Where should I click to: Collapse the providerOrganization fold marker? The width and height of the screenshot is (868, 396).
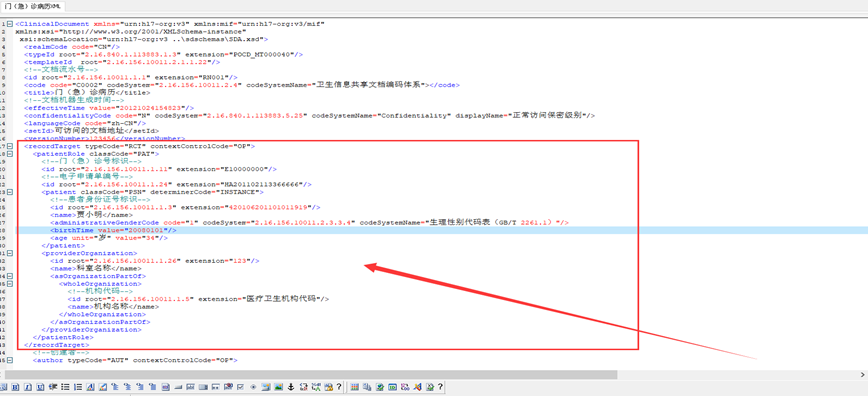point(10,253)
